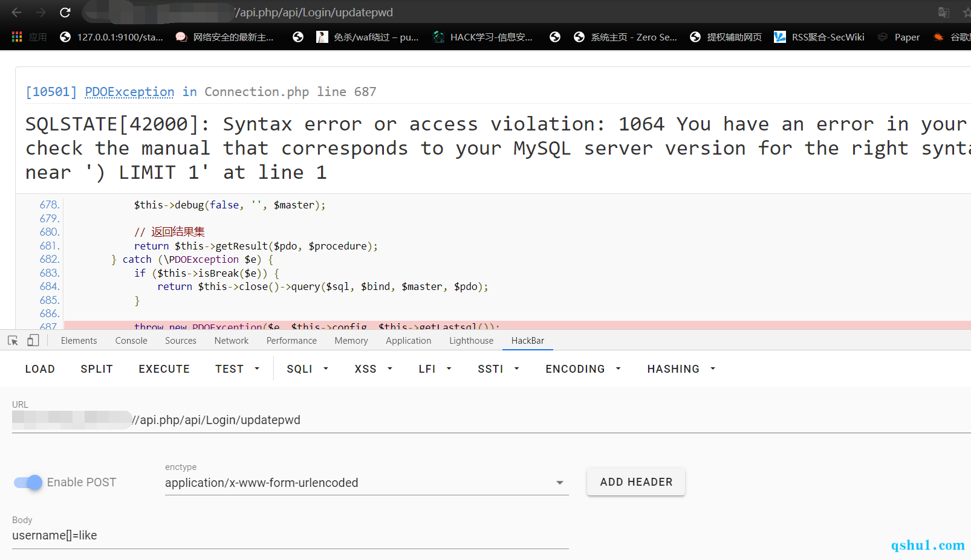This screenshot has width=971, height=560.
Task: Go back with the browser back arrow
Action: [16, 12]
